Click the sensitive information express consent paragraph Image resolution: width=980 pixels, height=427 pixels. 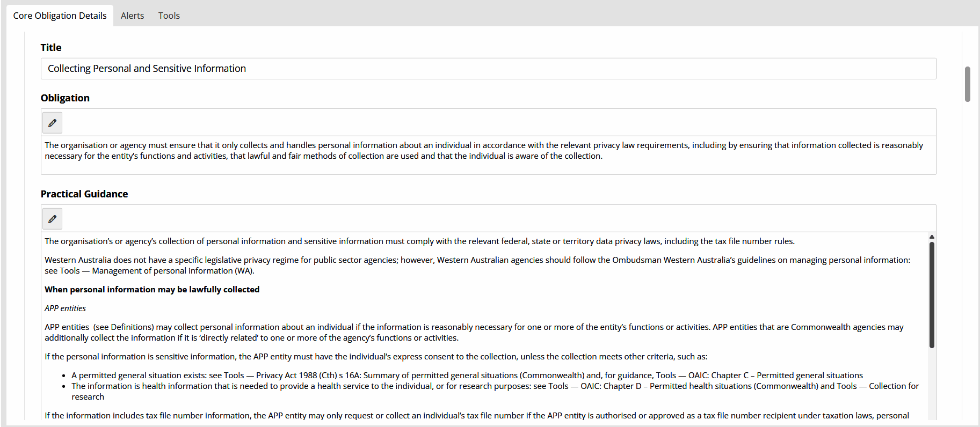tap(376, 357)
